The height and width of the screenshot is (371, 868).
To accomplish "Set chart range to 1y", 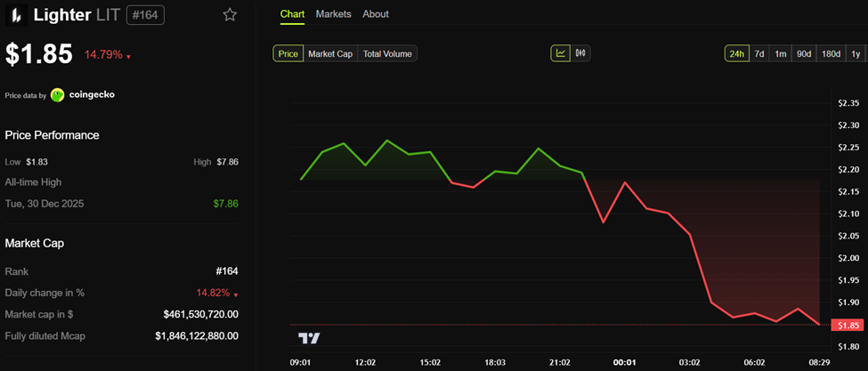I will (x=856, y=53).
